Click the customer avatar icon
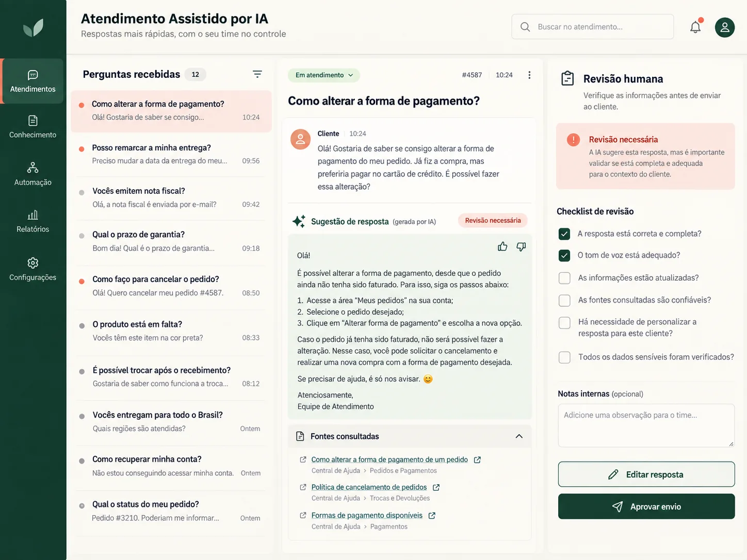The image size is (747, 560). pyautogui.click(x=300, y=139)
